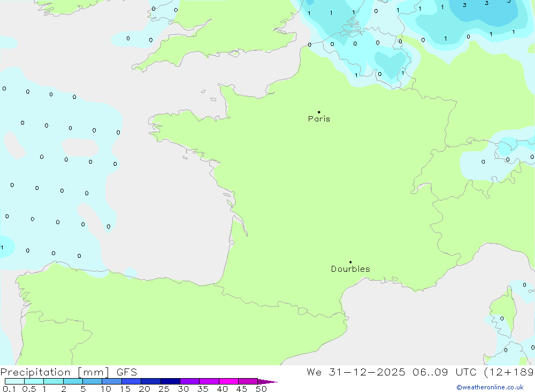Click the Dourbies city label
Viewport: 535px width, 392px height.
point(350,269)
